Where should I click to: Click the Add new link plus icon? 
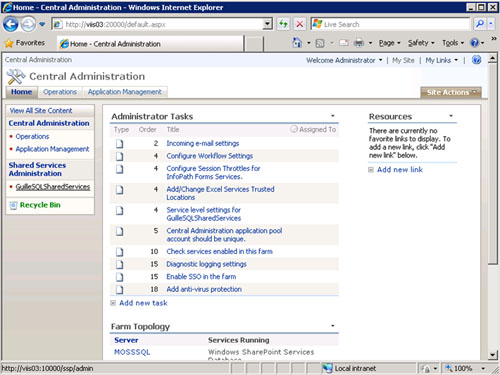point(371,170)
